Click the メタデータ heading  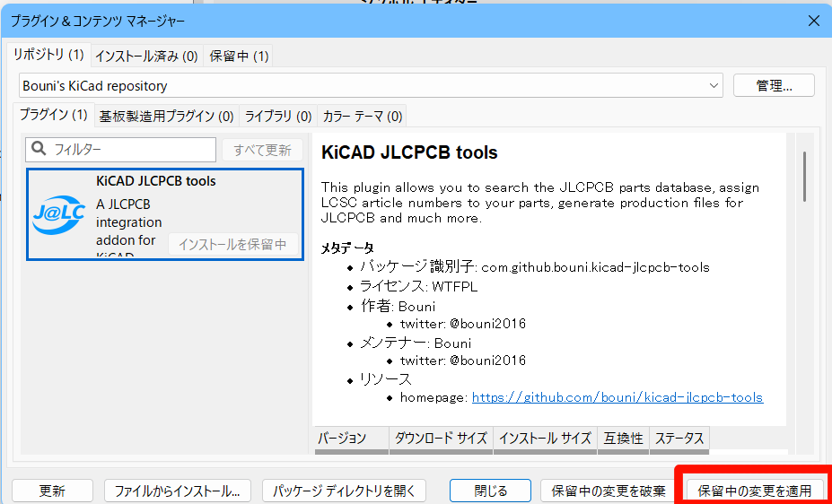click(x=347, y=248)
